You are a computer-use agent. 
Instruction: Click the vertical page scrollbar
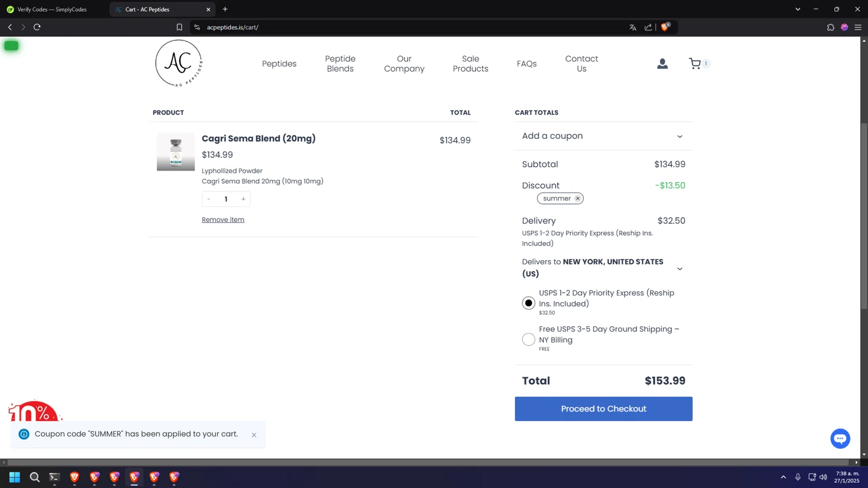click(x=864, y=216)
